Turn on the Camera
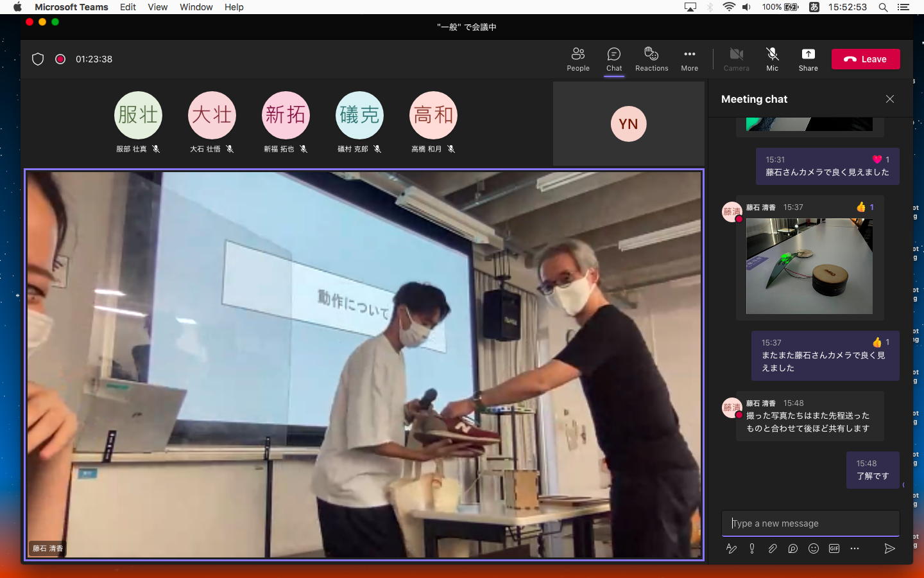Image resolution: width=924 pixels, height=578 pixels. click(736, 59)
